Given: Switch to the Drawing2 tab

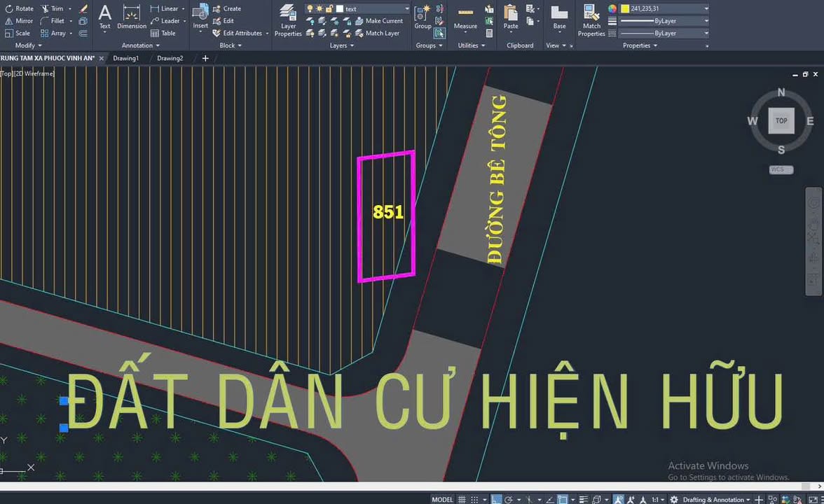Looking at the screenshot, I should click(170, 58).
